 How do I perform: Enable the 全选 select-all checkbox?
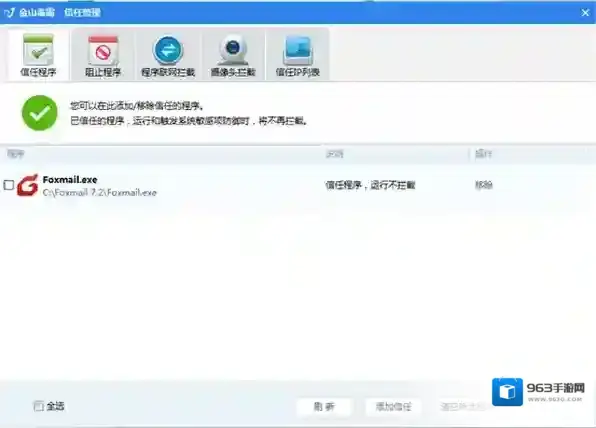(x=38, y=406)
